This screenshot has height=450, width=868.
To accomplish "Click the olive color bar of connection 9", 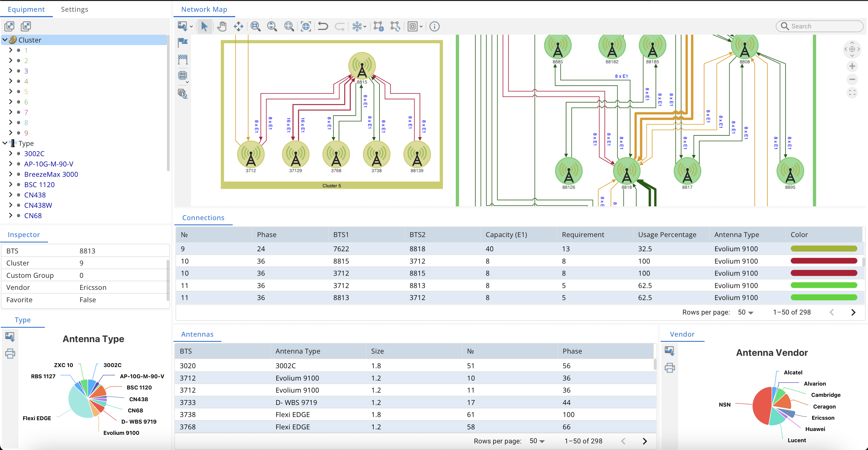I will pos(823,249).
